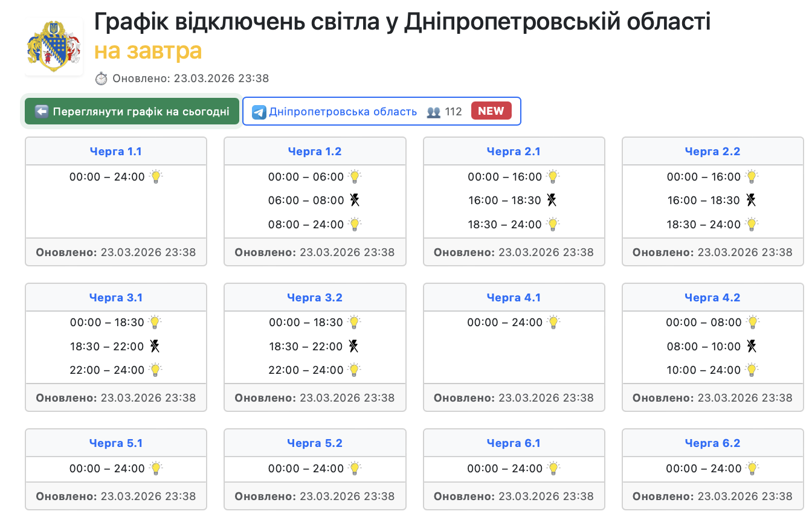Click the subscribers people icon near 112
Image resolution: width=812 pixels, height=517 pixels.
pyautogui.click(x=433, y=112)
